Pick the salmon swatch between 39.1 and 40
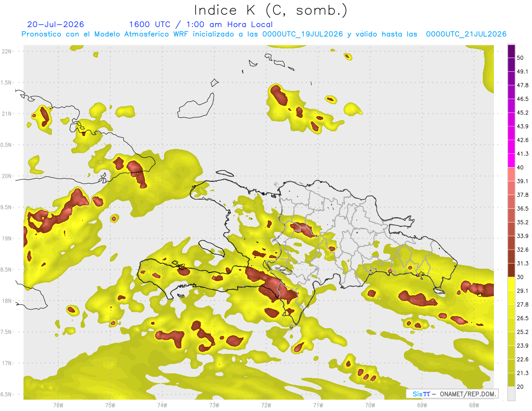 pyautogui.click(x=511, y=174)
